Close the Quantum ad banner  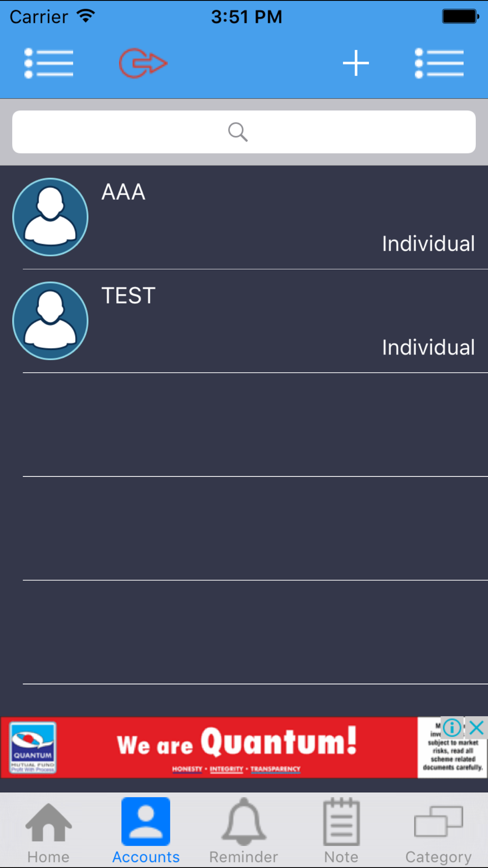pos(476,727)
